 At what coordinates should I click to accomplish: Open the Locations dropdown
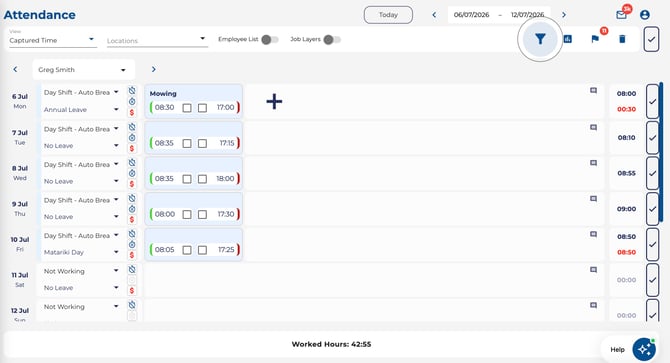157,40
